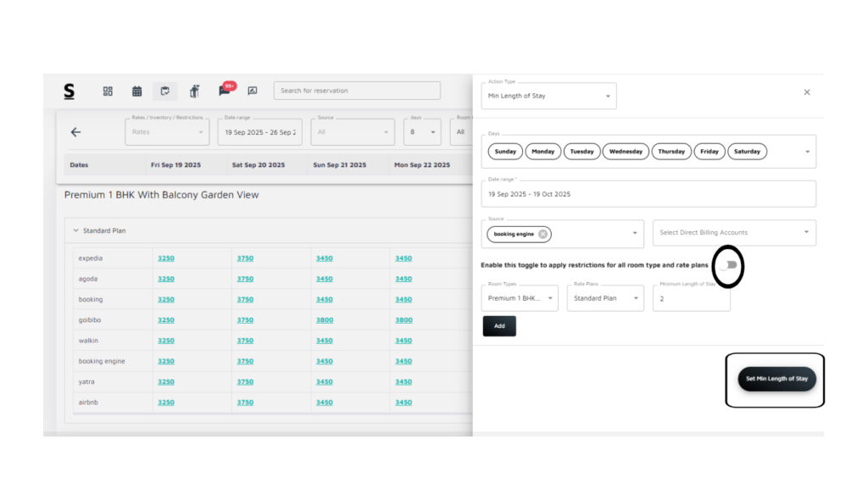Open the calendar view icon
This screenshot has height=488, width=868.
136,91
